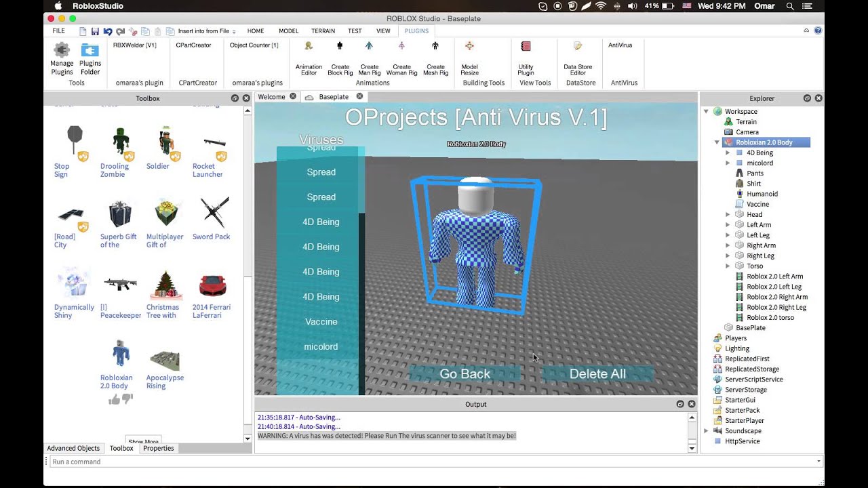Switch to the HOME ribbon tab

[256, 31]
